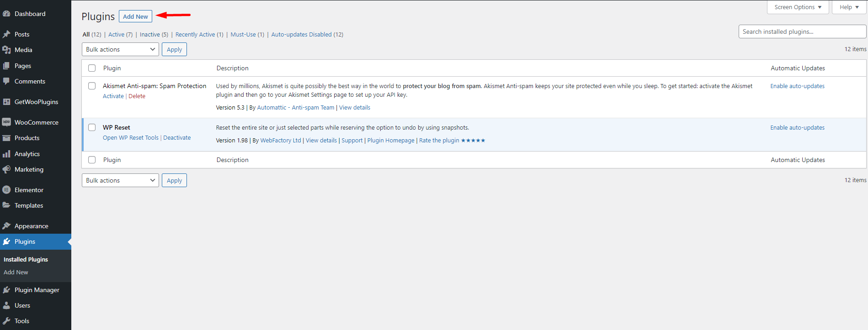The height and width of the screenshot is (330, 868).
Task: Filter plugins by Inactive (5)
Action: [x=154, y=35]
